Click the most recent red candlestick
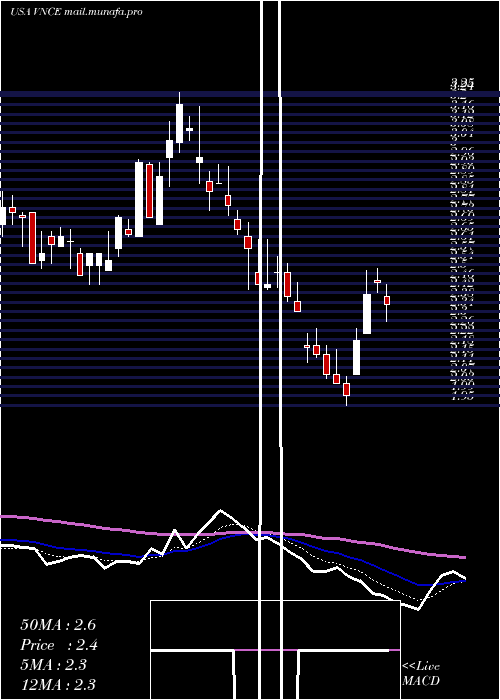The height and width of the screenshot is (700, 500). [387, 301]
